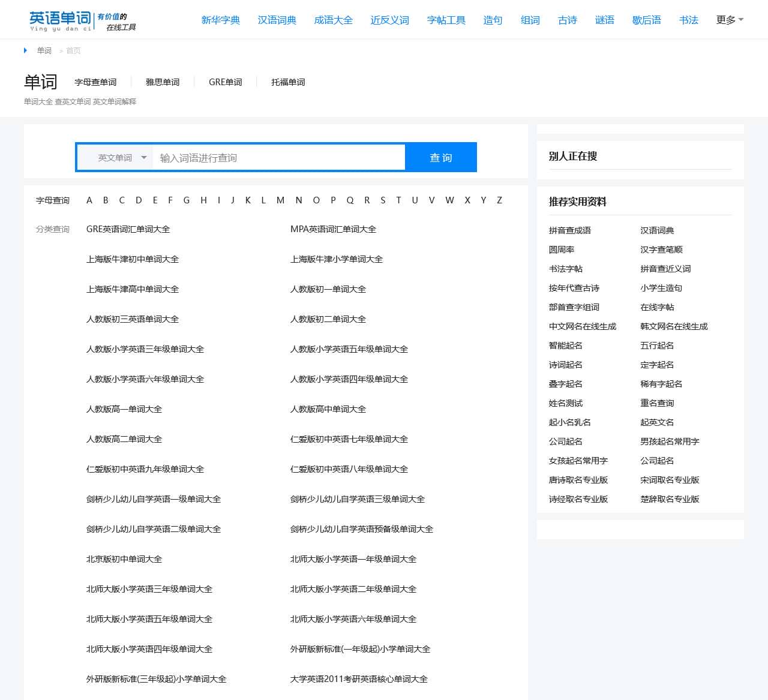Select the 托福单词 tab
Viewport: 768px width, 700px height.
click(x=288, y=82)
